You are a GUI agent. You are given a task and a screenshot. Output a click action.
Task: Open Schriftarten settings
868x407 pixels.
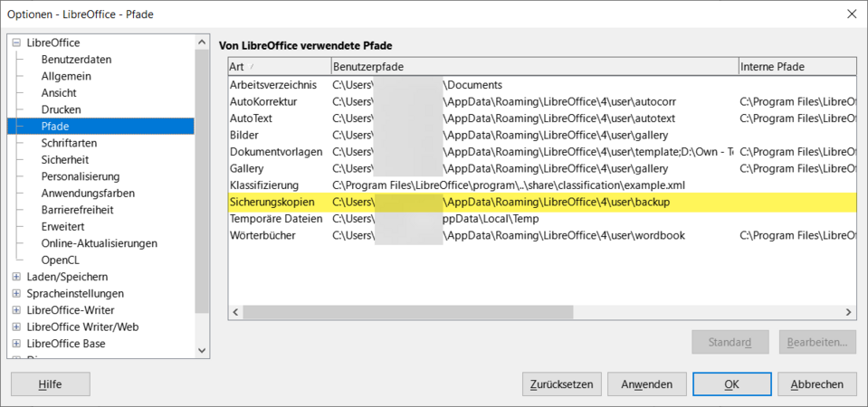tap(69, 143)
